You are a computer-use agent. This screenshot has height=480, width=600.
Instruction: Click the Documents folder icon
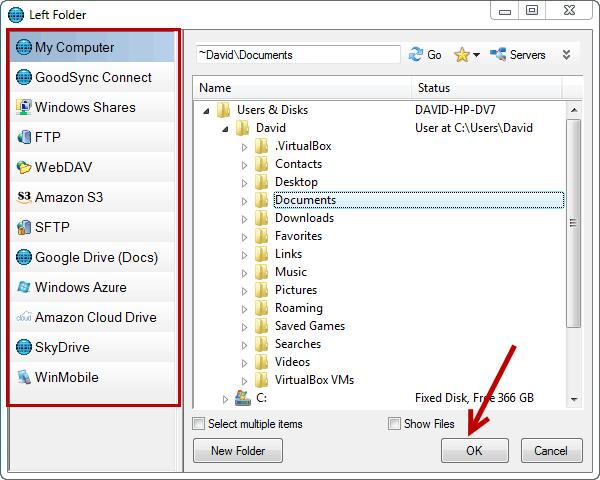point(261,200)
